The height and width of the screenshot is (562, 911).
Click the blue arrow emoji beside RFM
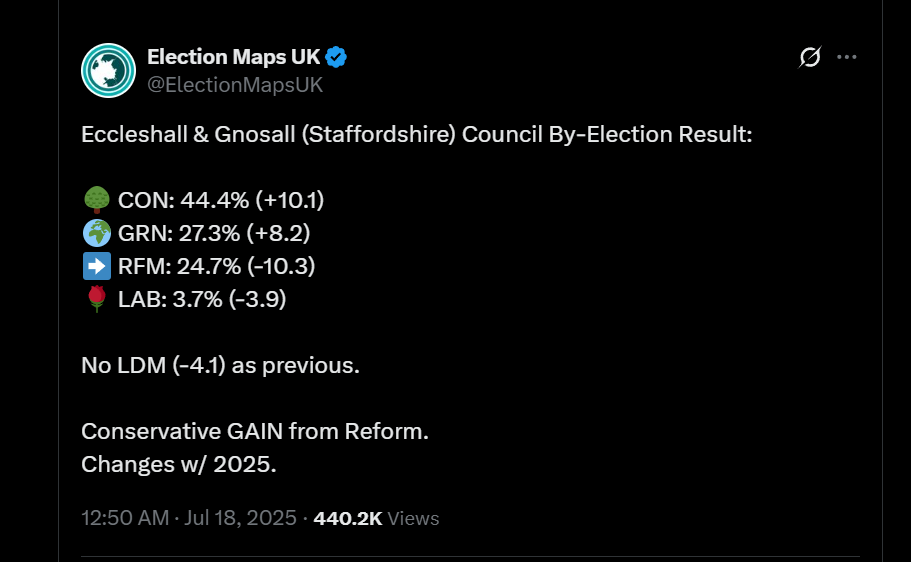pos(96,266)
